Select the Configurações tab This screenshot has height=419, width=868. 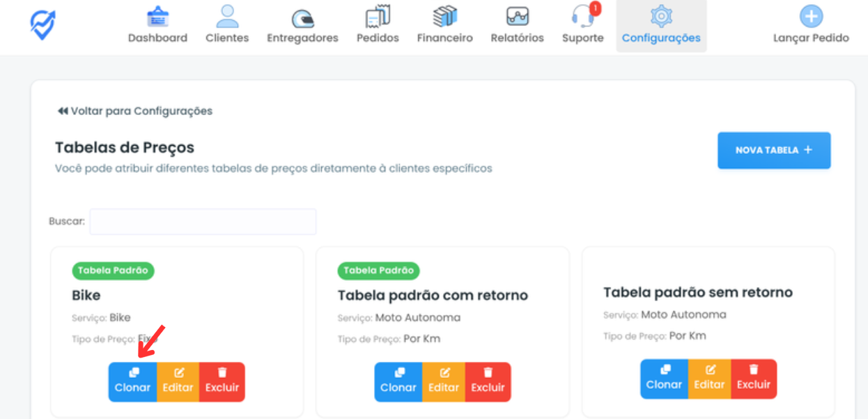click(661, 26)
